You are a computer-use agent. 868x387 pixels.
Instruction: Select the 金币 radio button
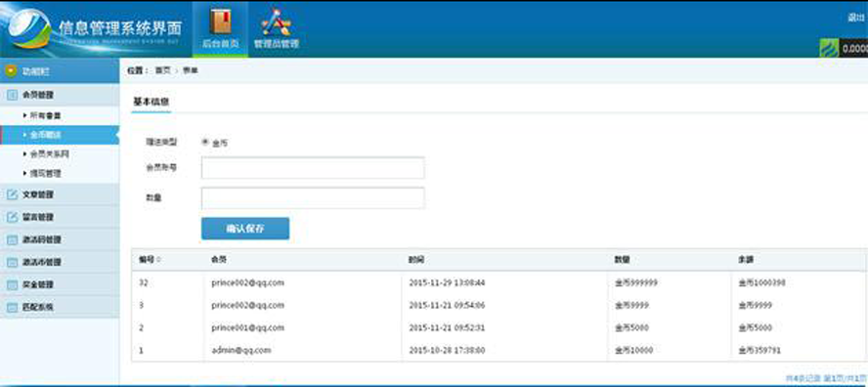pyautogui.click(x=205, y=143)
